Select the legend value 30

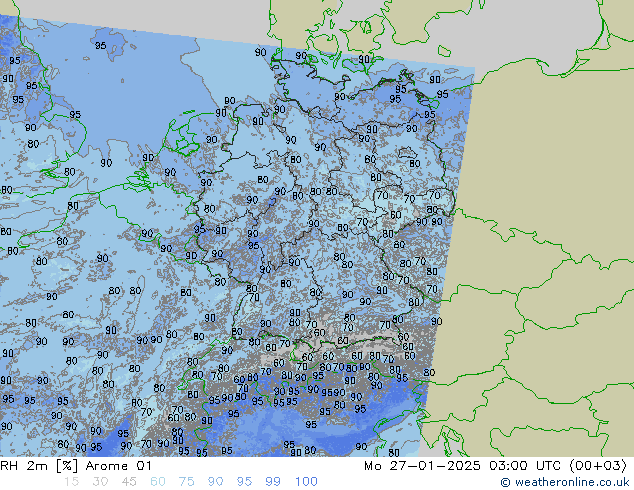[100, 482]
